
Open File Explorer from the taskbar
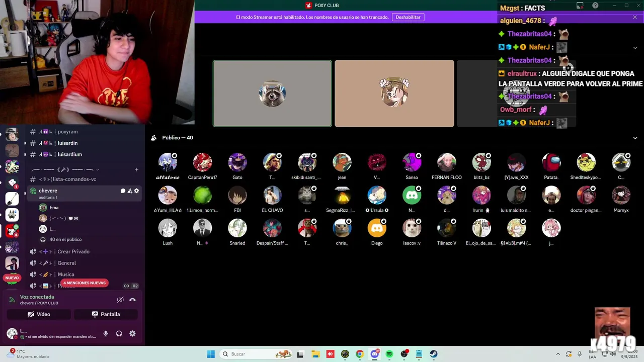coord(315,354)
